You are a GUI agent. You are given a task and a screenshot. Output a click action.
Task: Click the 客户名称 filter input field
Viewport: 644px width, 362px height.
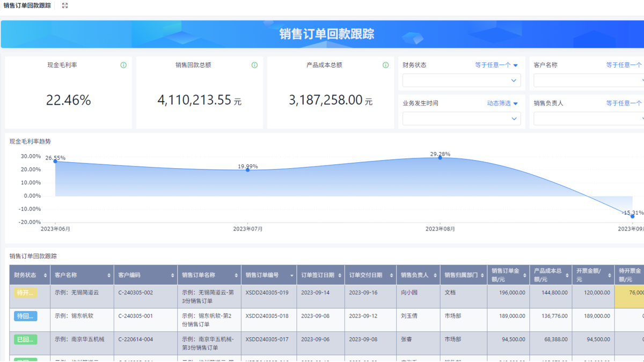click(588, 81)
